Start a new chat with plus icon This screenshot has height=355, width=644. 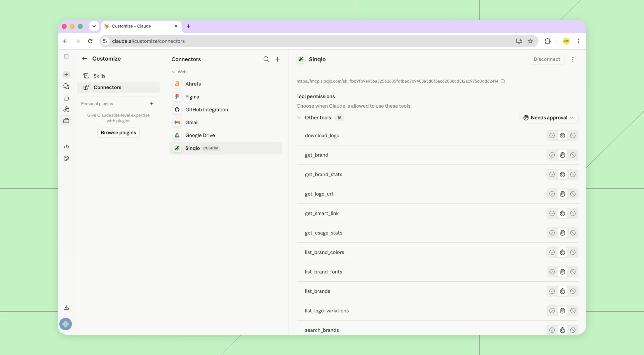66,74
